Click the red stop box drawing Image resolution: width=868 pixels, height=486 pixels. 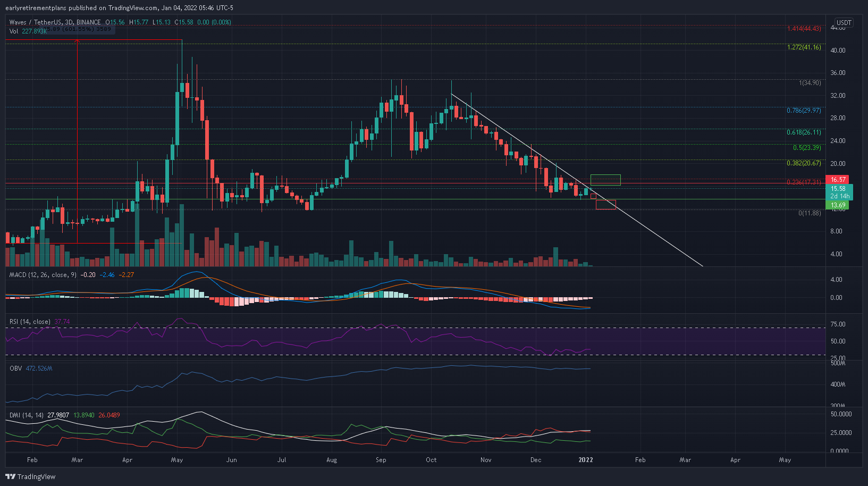(606, 204)
